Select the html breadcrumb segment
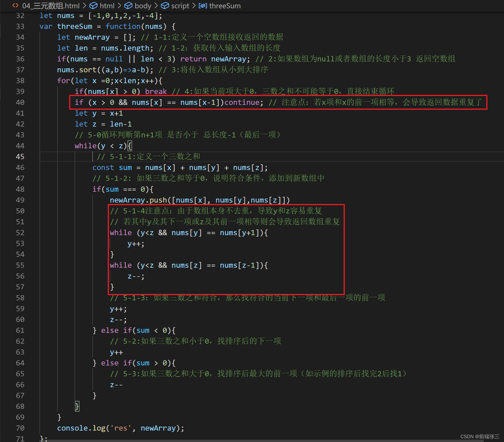 tap(107, 6)
